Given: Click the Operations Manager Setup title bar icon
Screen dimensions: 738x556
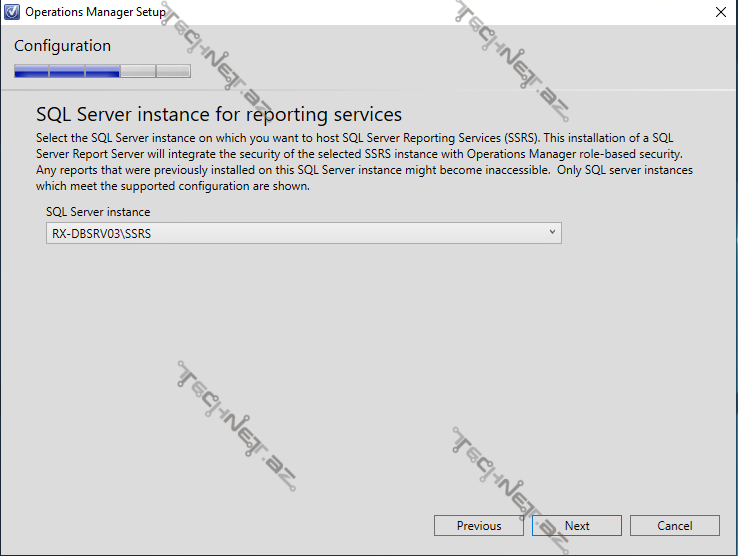Looking at the screenshot, I should [12, 12].
